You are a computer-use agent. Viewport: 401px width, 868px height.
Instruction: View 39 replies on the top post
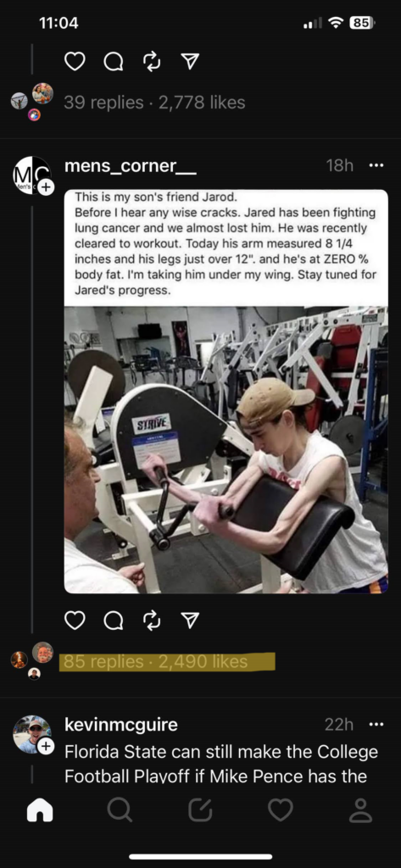(x=103, y=103)
